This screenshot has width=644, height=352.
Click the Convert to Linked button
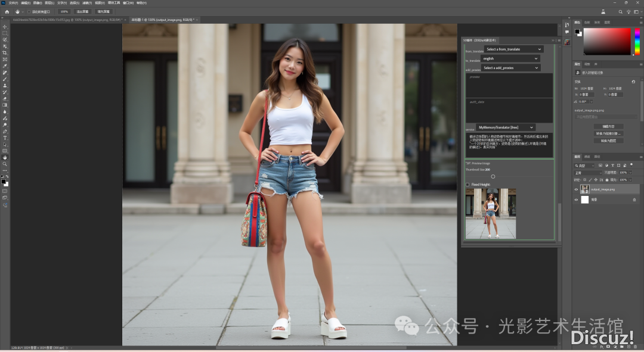click(x=608, y=133)
